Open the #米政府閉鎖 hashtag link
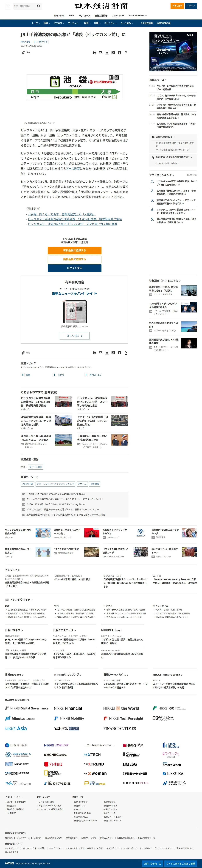202x868 pixels. pyautogui.click(x=147, y=23)
